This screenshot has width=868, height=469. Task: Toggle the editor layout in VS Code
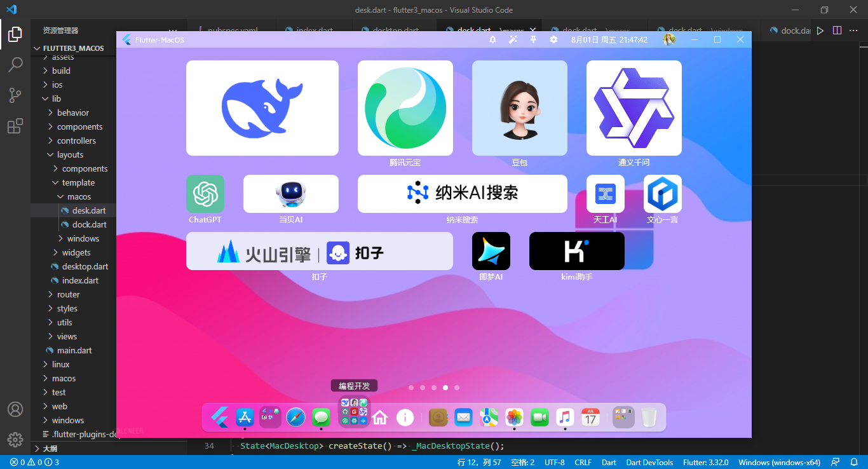click(837, 30)
